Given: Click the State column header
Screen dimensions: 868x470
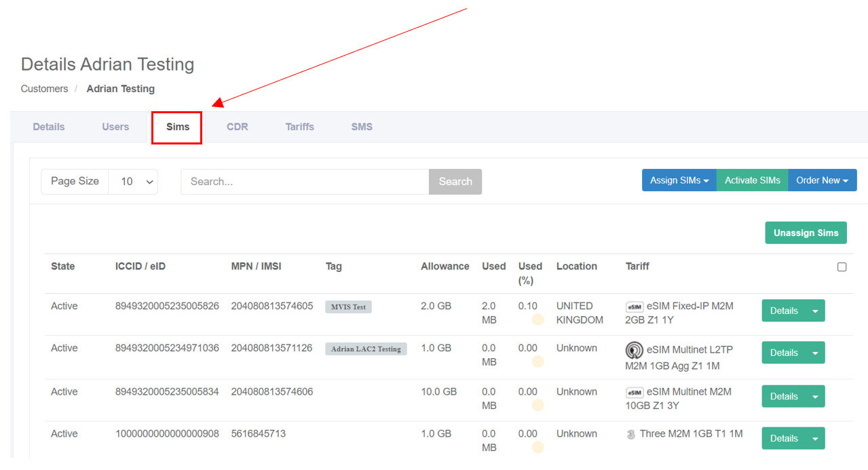Looking at the screenshot, I should coord(63,267).
